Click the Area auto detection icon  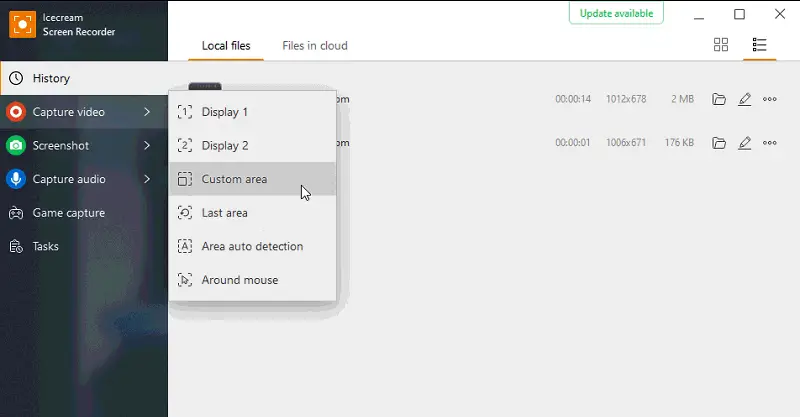[x=185, y=247]
